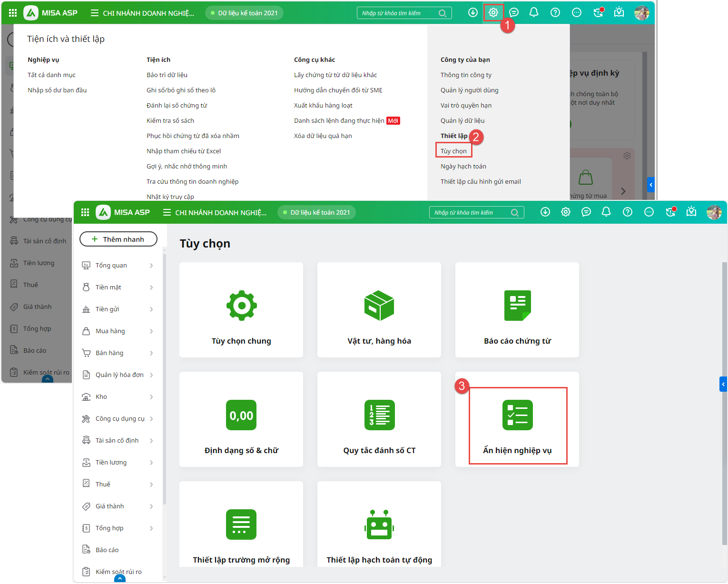Select Tùy chọn under Thiết lập

453,151
